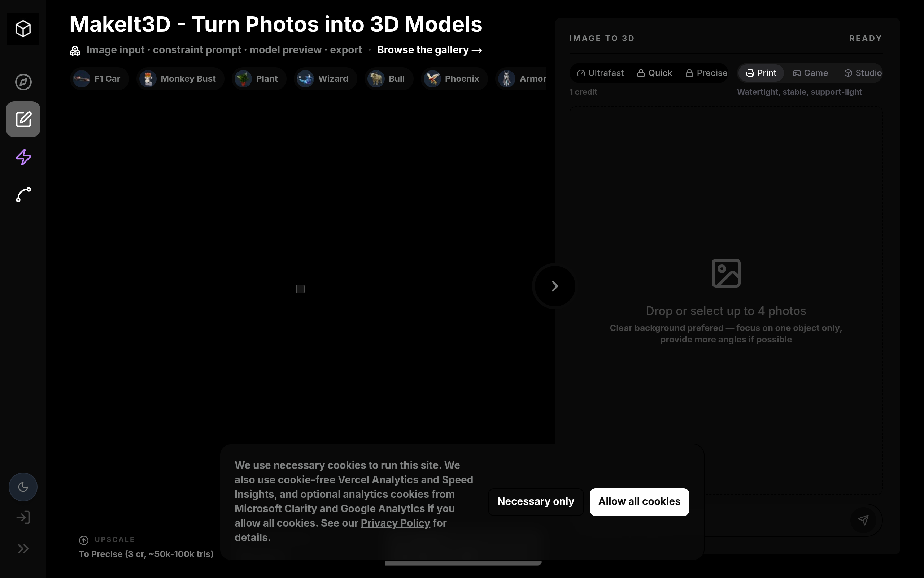The image size is (924, 578).
Task: Click the photo placeholder icon in drop zone
Action: (726, 273)
